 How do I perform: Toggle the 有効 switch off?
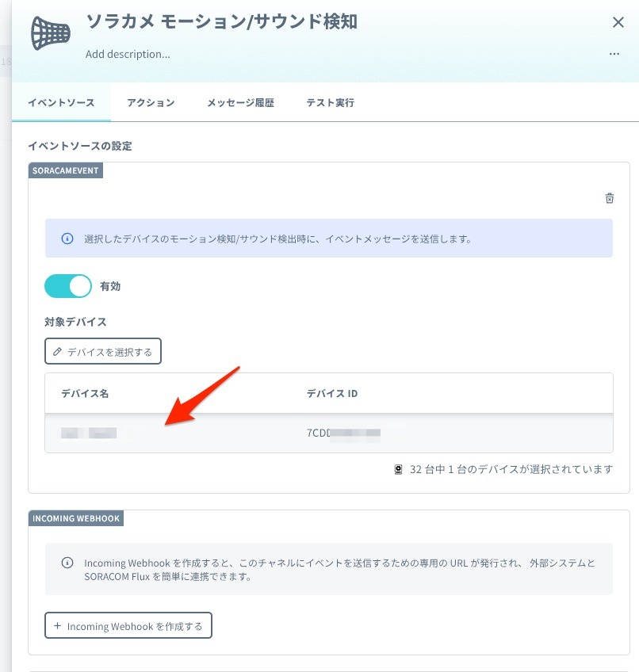click(x=68, y=286)
